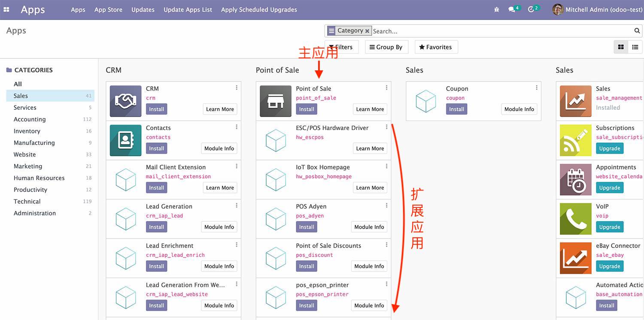Click Learn More for ESC/POS Hardware Driver

pyautogui.click(x=370, y=148)
